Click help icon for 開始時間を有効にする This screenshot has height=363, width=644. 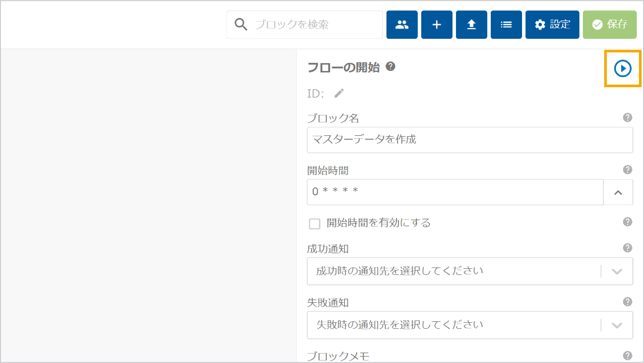click(627, 222)
